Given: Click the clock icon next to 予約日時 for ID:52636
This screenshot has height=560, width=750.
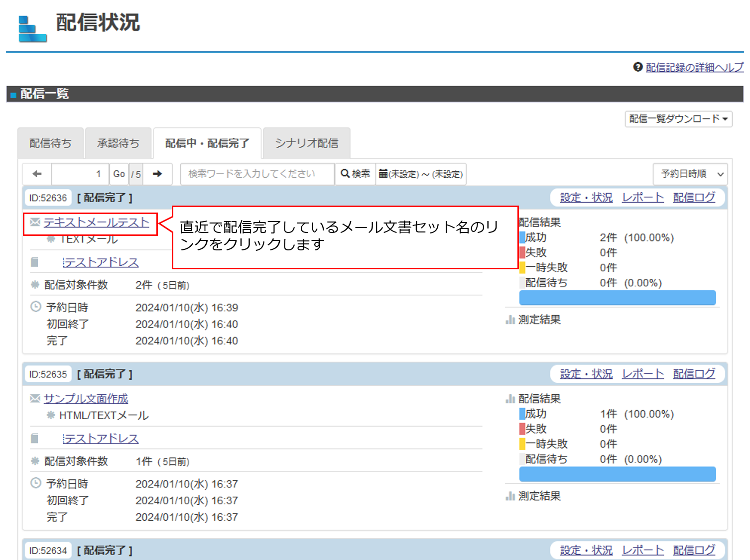Looking at the screenshot, I should (x=35, y=307).
